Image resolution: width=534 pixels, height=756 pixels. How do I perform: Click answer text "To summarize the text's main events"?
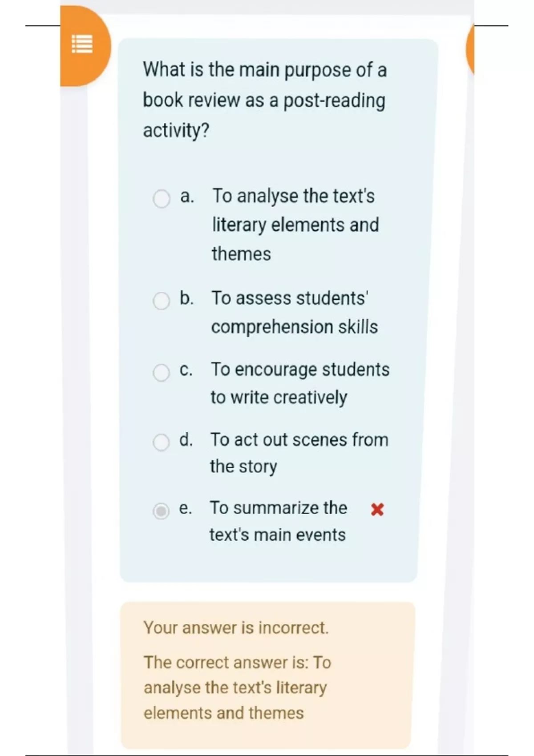[278, 521]
